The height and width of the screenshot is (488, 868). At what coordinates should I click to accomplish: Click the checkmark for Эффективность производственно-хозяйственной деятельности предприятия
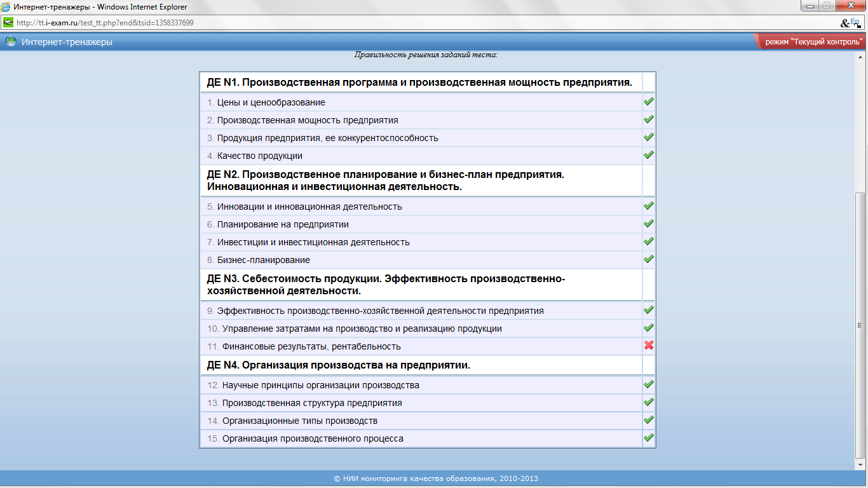649,310
